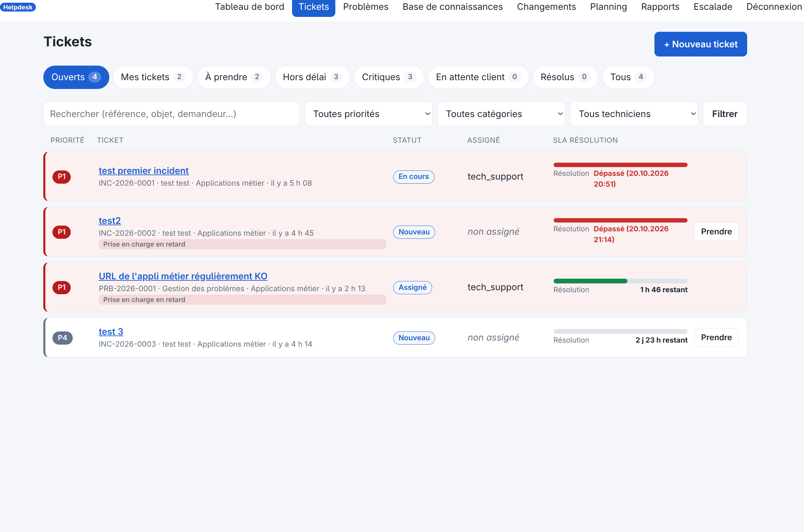Open the Planning page

pyautogui.click(x=608, y=7)
